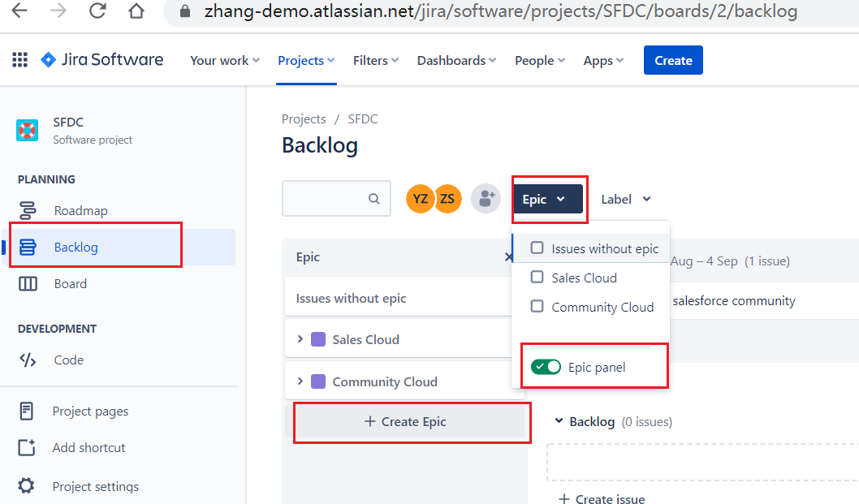Click the Create issue link
Viewport: 859px width, 504px height.
point(602,498)
